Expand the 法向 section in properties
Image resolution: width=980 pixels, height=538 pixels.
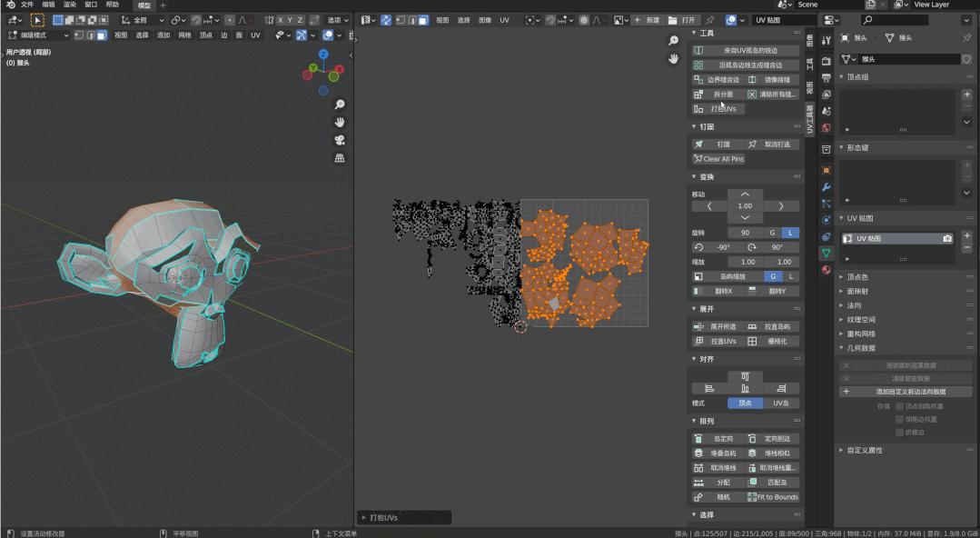point(855,306)
